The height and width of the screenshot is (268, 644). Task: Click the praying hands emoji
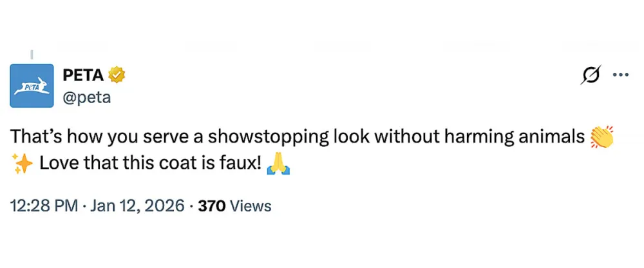(279, 164)
